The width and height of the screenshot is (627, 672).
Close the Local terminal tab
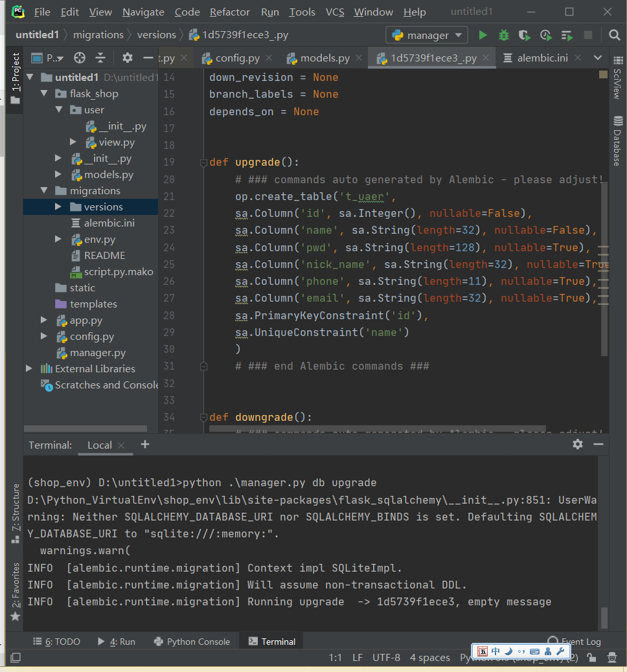pyautogui.click(x=121, y=445)
